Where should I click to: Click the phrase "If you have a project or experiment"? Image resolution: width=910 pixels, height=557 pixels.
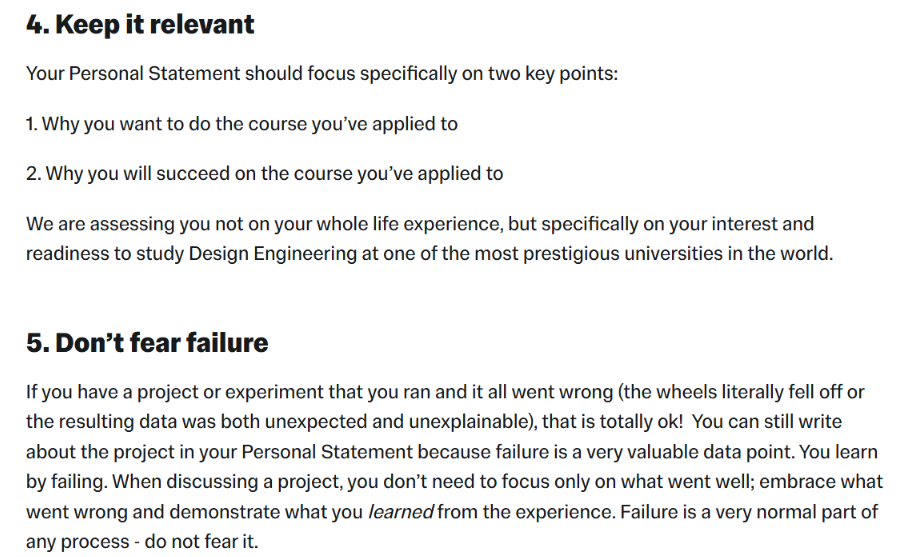coord(175,392)
